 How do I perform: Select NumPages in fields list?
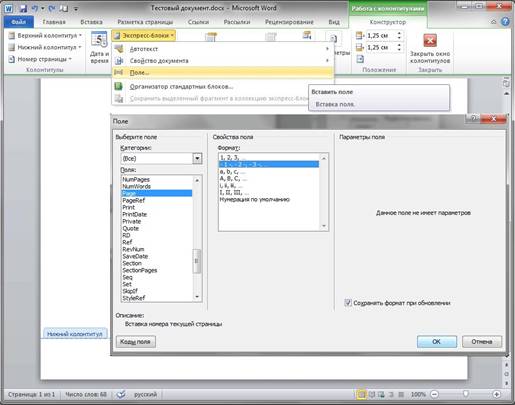point(156,179)
